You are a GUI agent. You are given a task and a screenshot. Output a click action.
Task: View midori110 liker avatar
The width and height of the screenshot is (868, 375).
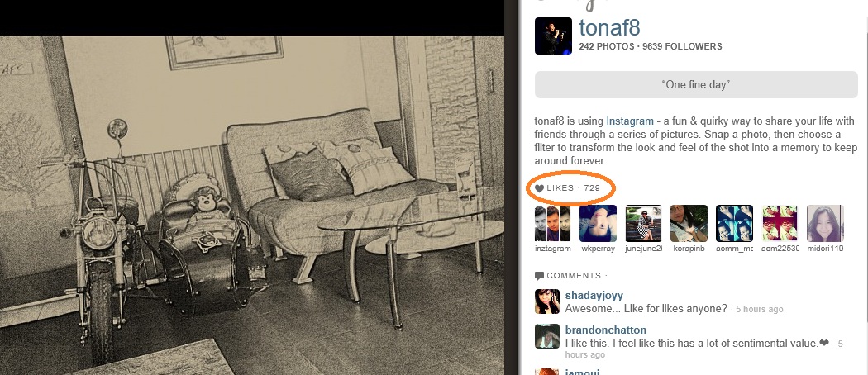pyautogui.click(x=825, y=224)
